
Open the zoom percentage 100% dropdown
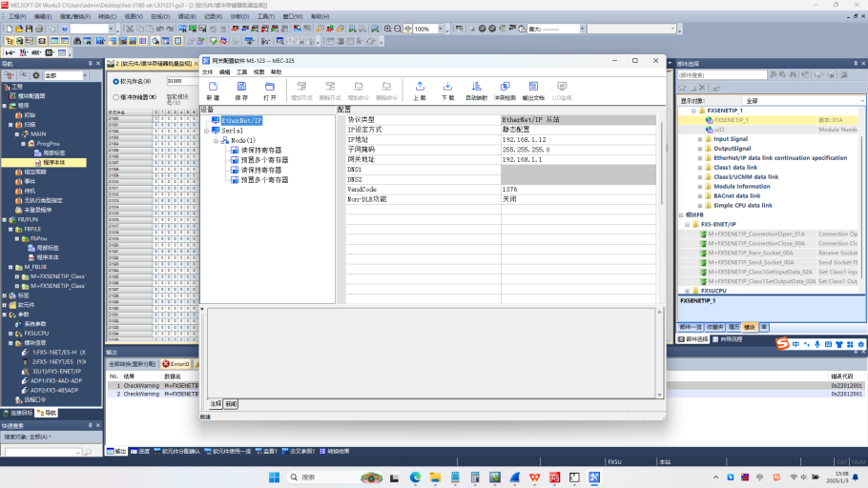[441, 29]
